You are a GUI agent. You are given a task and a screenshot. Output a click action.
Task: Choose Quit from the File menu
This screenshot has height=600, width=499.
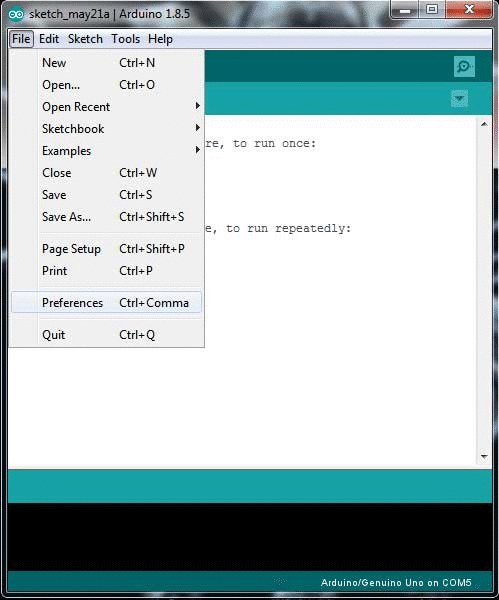point(107,335)
